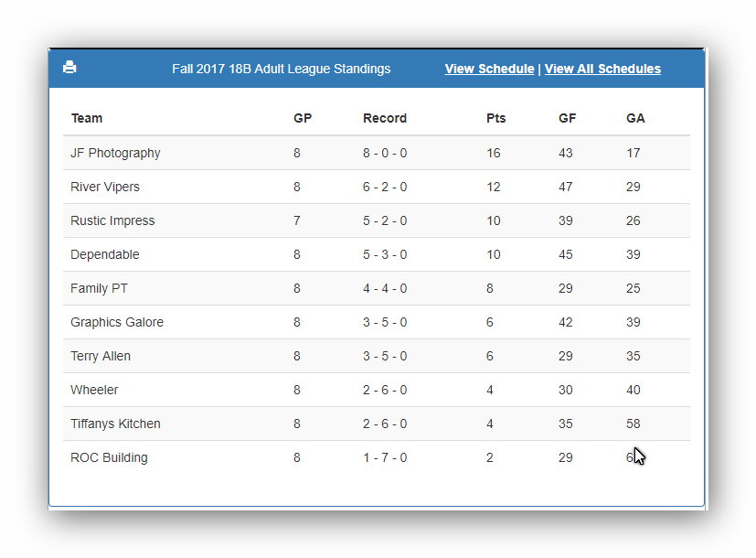Screen dimensions: 756x558
Task: Select the ROC Building team name
Action: 110,457
